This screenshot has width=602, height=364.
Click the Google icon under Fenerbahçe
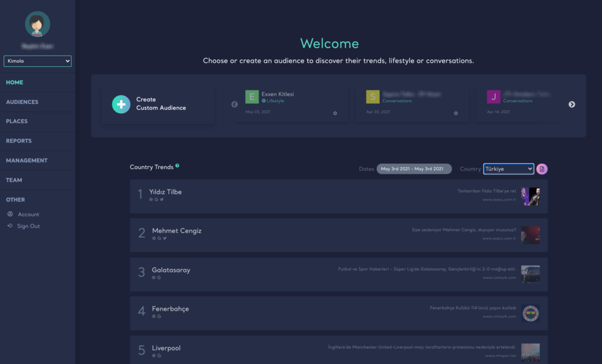tap(159, 316)
